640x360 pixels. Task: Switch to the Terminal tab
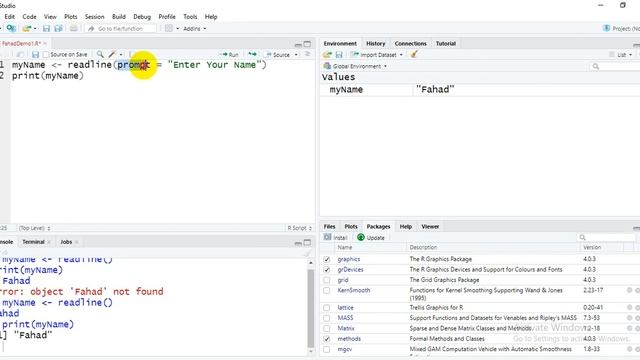tap(33, 242)
